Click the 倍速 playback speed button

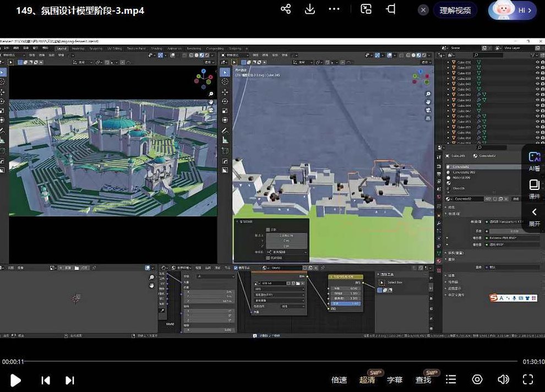tap(339, 380)
